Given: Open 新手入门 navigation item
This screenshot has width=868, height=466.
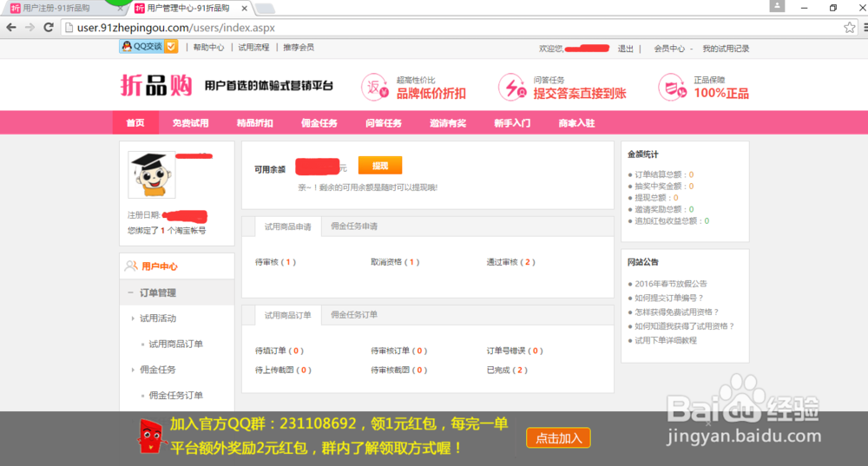Looking at the screenshot, I should pyautogui.click(x=512, y=123).
